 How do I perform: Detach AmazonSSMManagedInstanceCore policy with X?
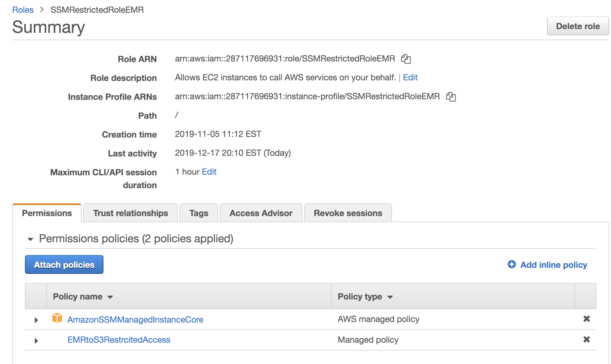point(586,319)
